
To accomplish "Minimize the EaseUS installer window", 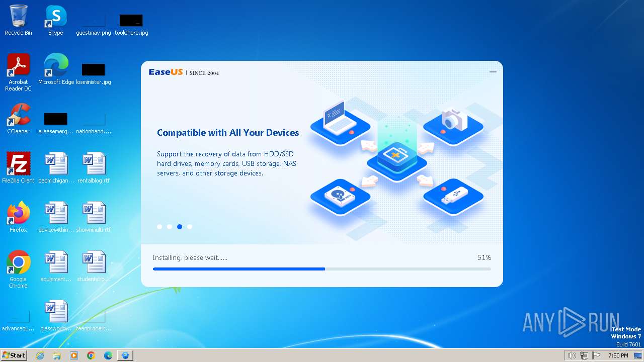I will tap(493, 72).
